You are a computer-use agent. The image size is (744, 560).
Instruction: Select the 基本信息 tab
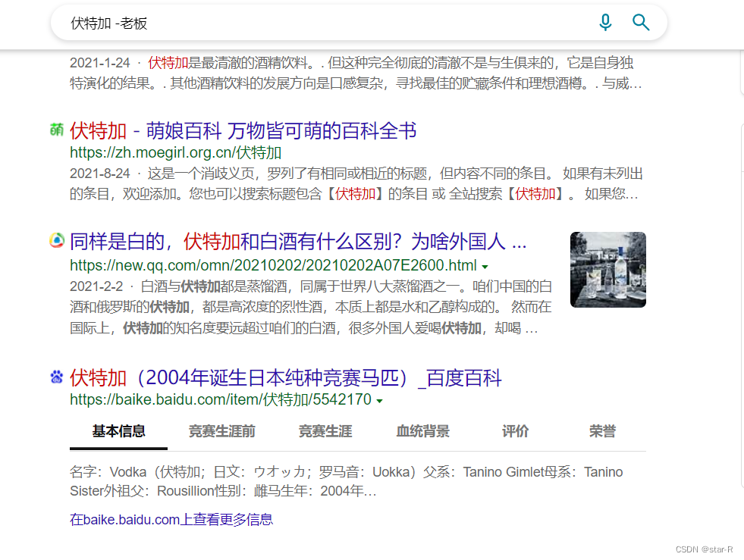pyautogui.click(x=118, y=431)
